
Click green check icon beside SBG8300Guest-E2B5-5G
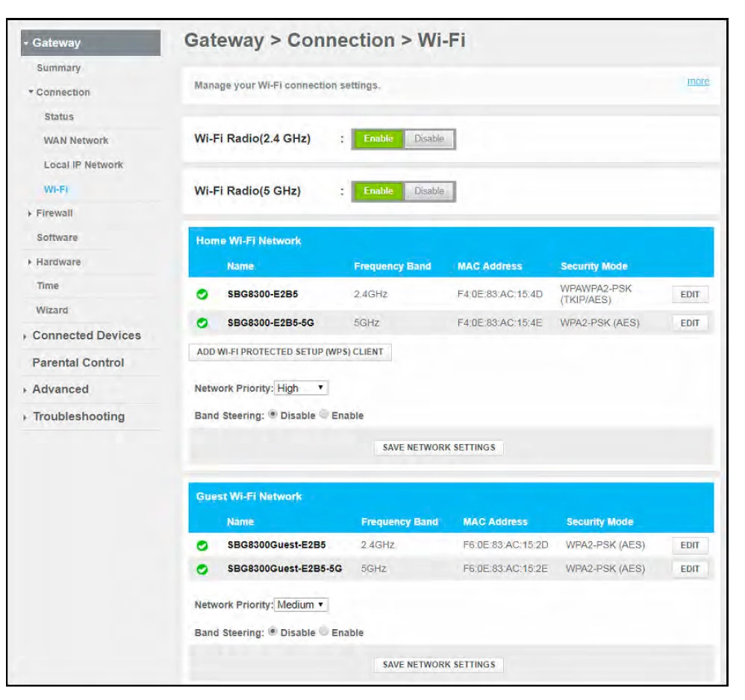(202, 569)
